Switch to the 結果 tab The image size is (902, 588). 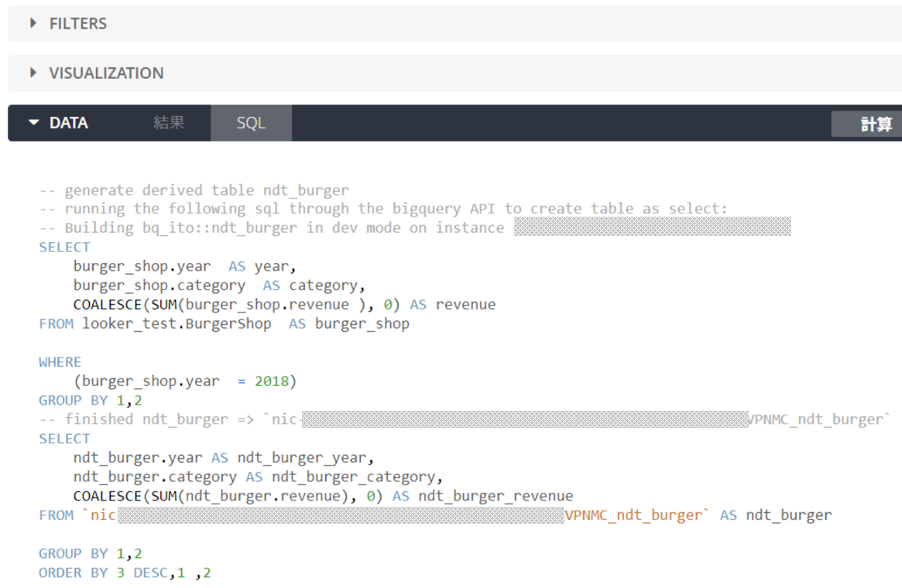169,122
